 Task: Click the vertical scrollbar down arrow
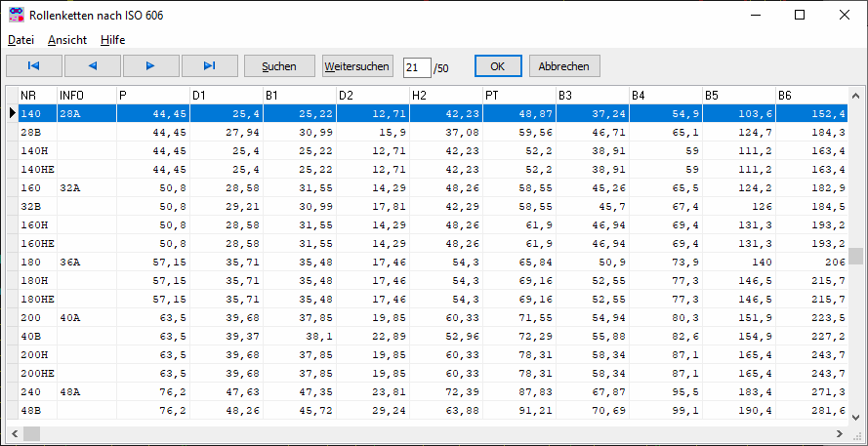point(856,414)
